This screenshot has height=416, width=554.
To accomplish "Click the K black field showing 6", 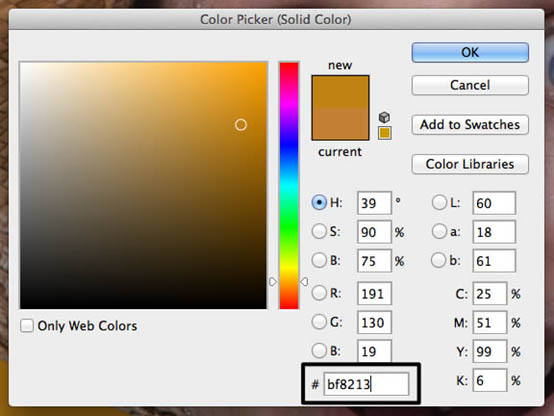I will point(490,380).
